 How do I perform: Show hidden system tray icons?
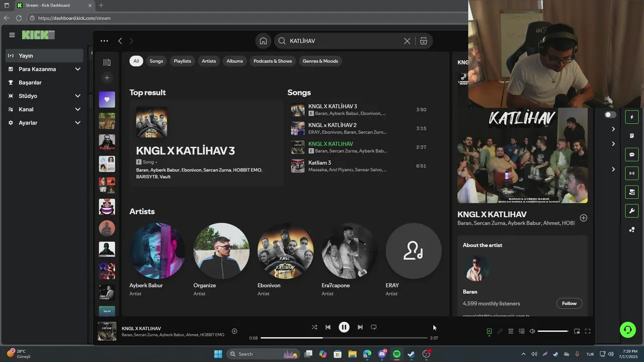(523, 354)
